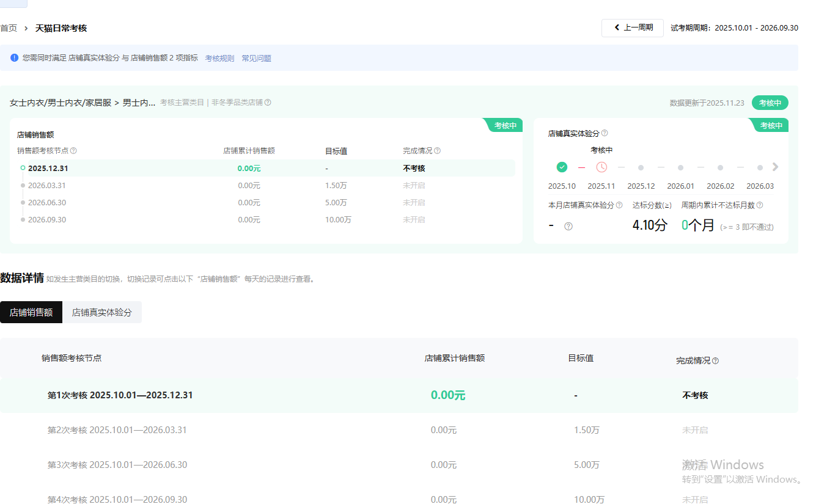816x504 pixels.
Task: Click the help icon next to 非冬季品类店铺
Action: coord(268,103)
